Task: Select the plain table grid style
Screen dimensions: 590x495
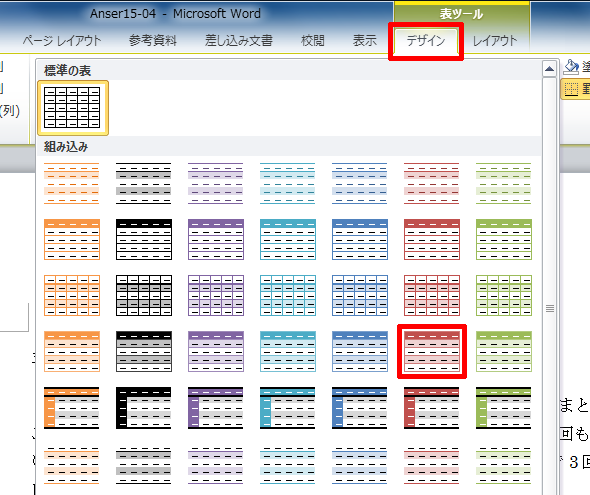Action: [x=73, y=108]
